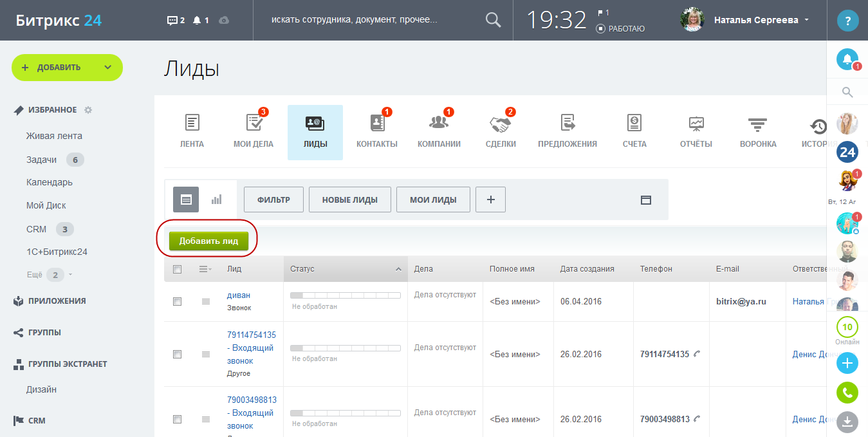The image size is (868, 437).
Task: Open chat messages icon in header
Action: [176, 21]
